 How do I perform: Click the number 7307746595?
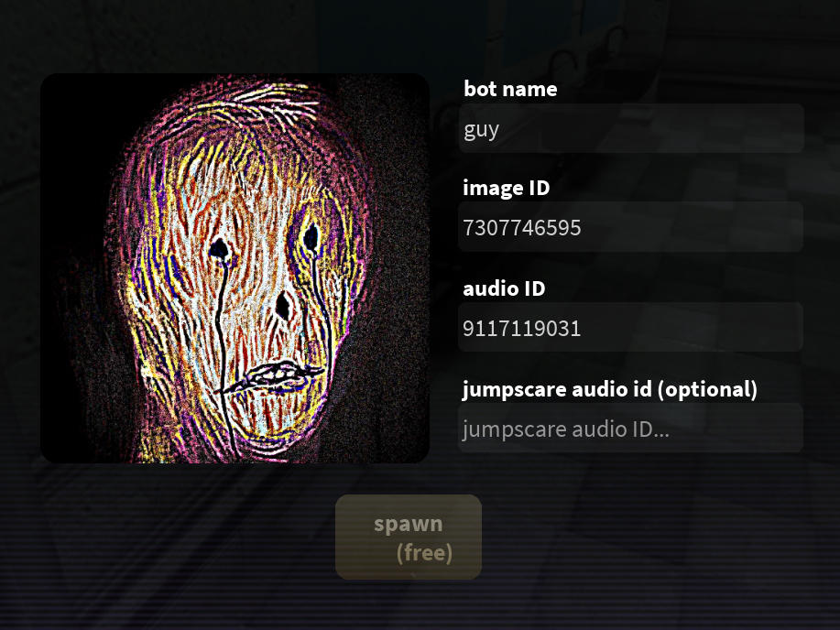pyautogui.click(x=522, y=228)
